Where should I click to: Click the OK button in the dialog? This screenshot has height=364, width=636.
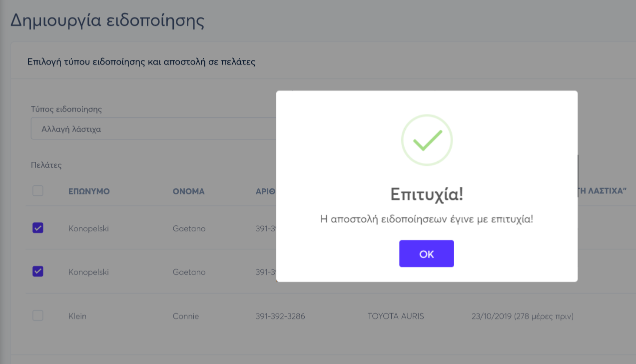[x=426, y=254]
